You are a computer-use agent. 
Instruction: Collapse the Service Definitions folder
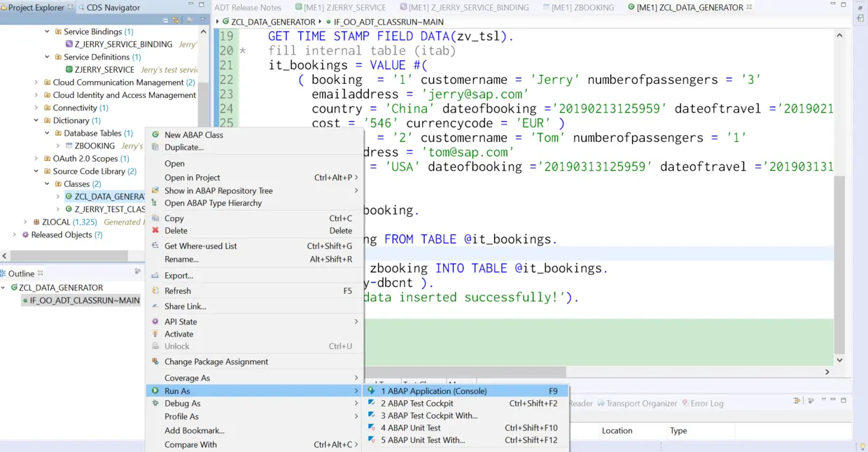(48, 57)
